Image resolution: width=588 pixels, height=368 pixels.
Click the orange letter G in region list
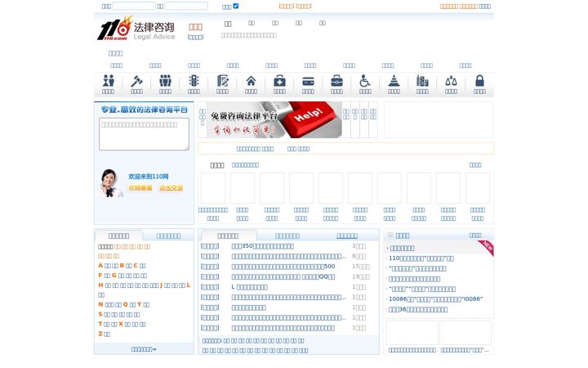click(x=114, y=276)
